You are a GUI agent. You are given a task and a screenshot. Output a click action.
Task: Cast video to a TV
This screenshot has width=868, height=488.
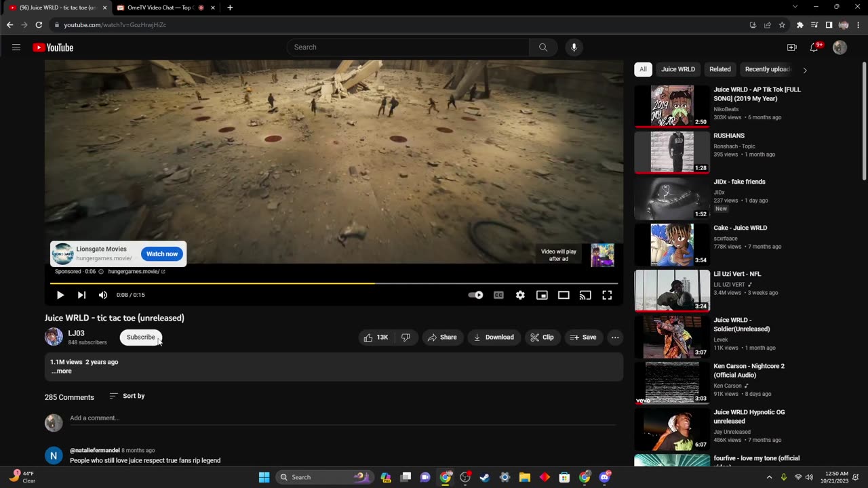(x=585, y=295)
